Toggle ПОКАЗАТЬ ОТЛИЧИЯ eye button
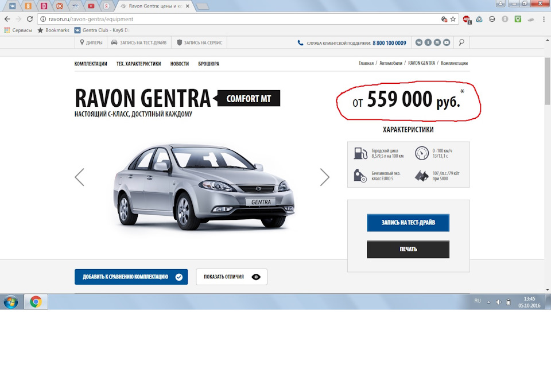Image resolution: width=551 pixels, height=392 pixels. pos(231,277)
